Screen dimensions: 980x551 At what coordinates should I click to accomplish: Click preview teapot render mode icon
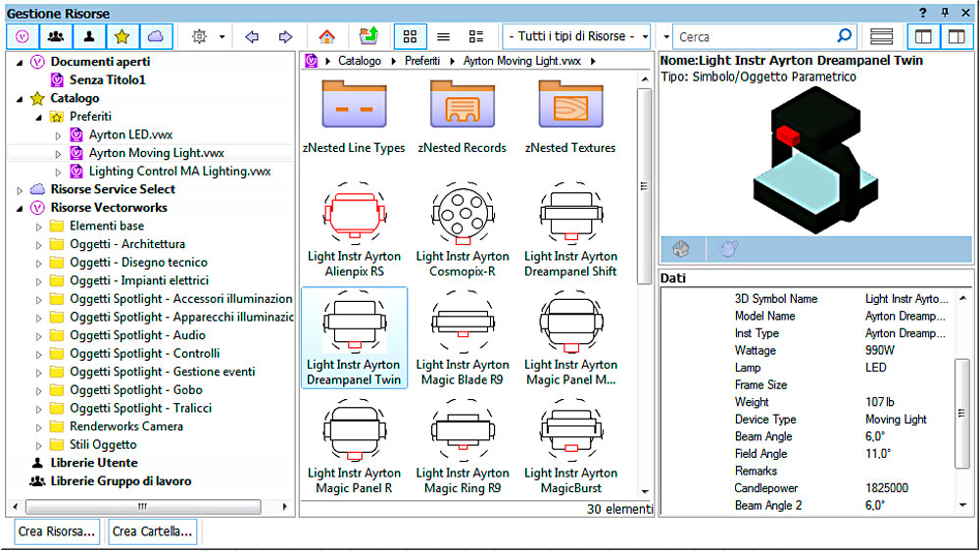728,249
